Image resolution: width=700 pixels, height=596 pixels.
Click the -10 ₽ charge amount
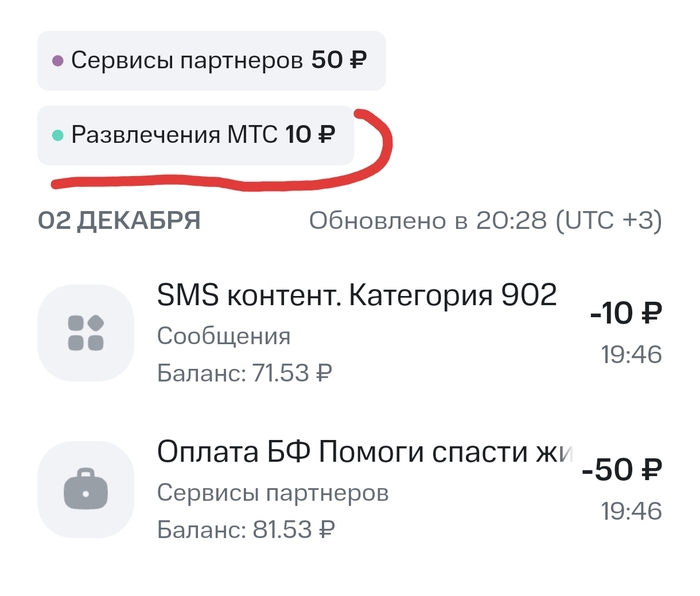click(x=625, y=314)
